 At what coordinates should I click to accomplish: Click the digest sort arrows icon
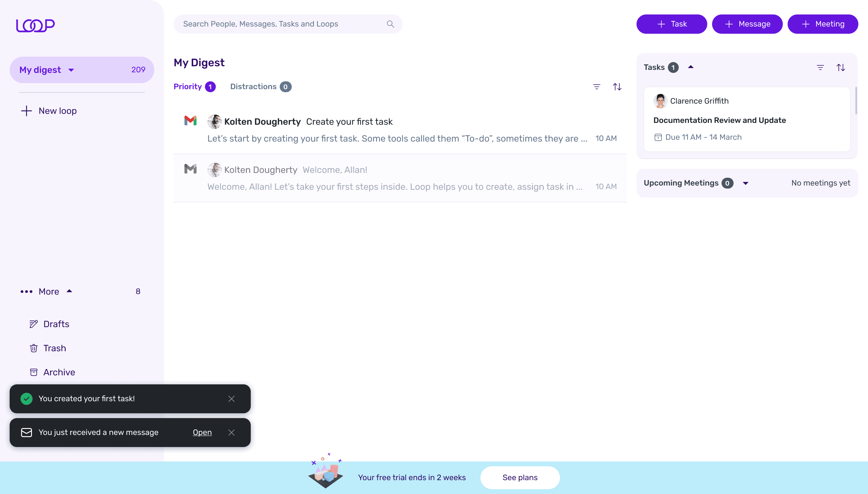pyautogui.click(x=617, y=87)
